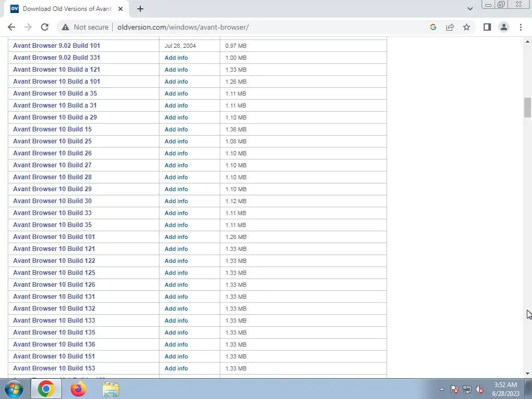This screenshot has height=399, width=532.
Task: Open Avant Browser 10 Build 121 link
Action: coord(54,249)
